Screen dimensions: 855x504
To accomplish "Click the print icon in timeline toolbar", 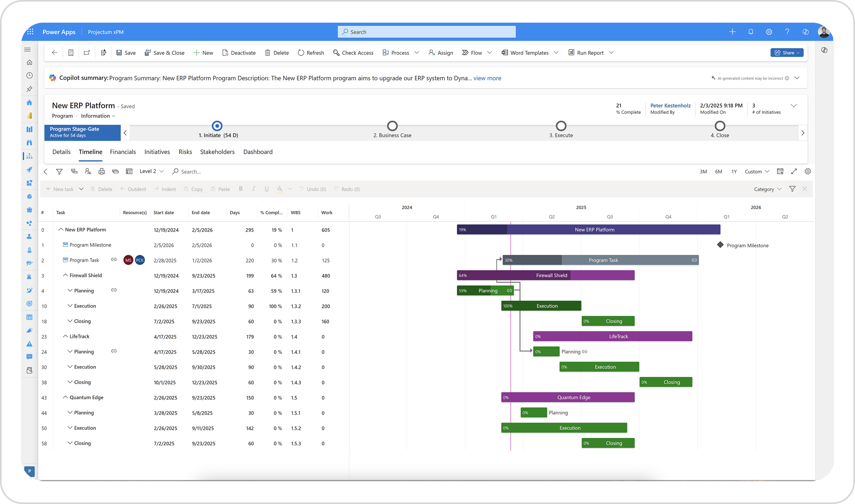I will coord(102,172).
